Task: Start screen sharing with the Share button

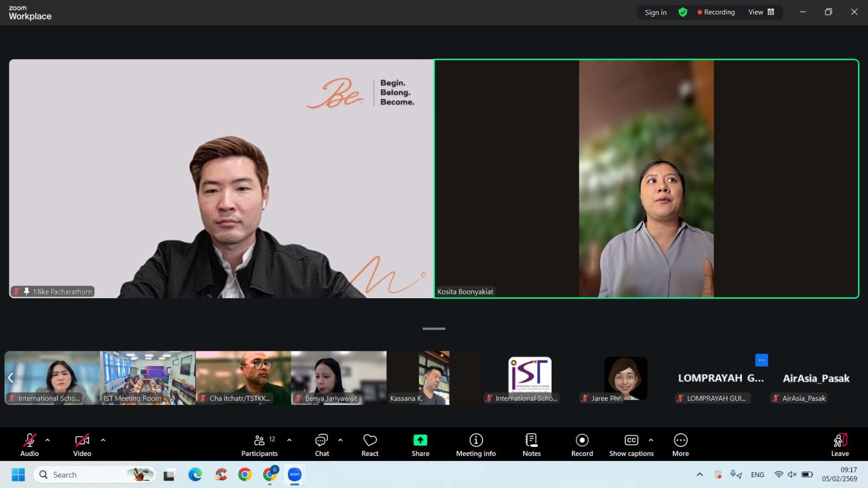Action: (420, 445)
